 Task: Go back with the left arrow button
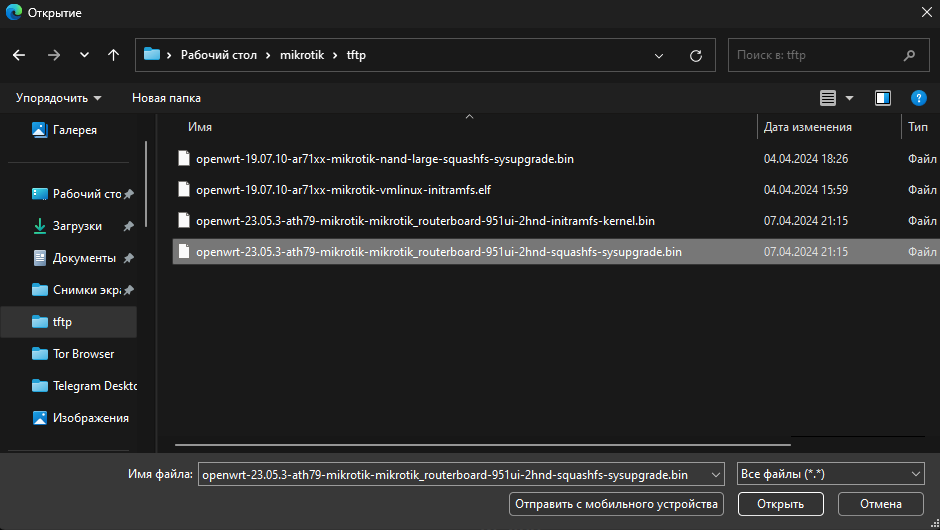coord(19,55)
